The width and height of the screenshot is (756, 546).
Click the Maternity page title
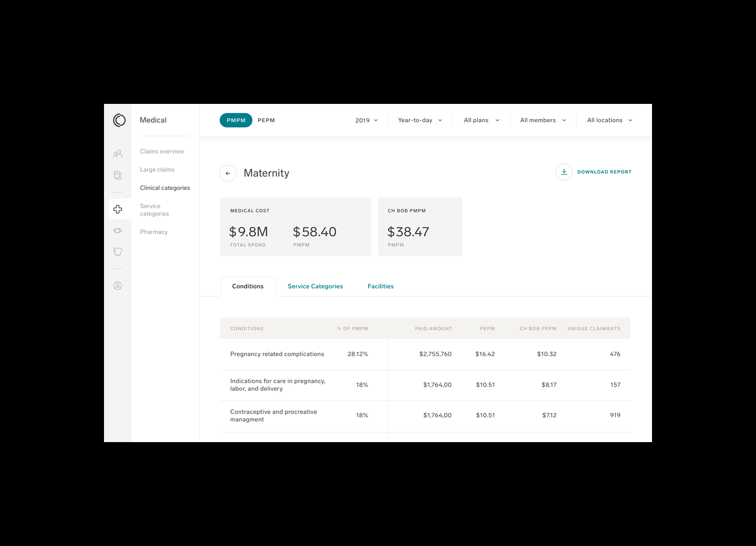266,174
